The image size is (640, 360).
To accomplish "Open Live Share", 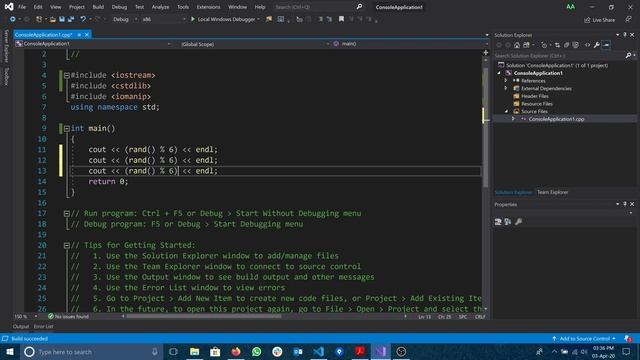I will (599, 20).
